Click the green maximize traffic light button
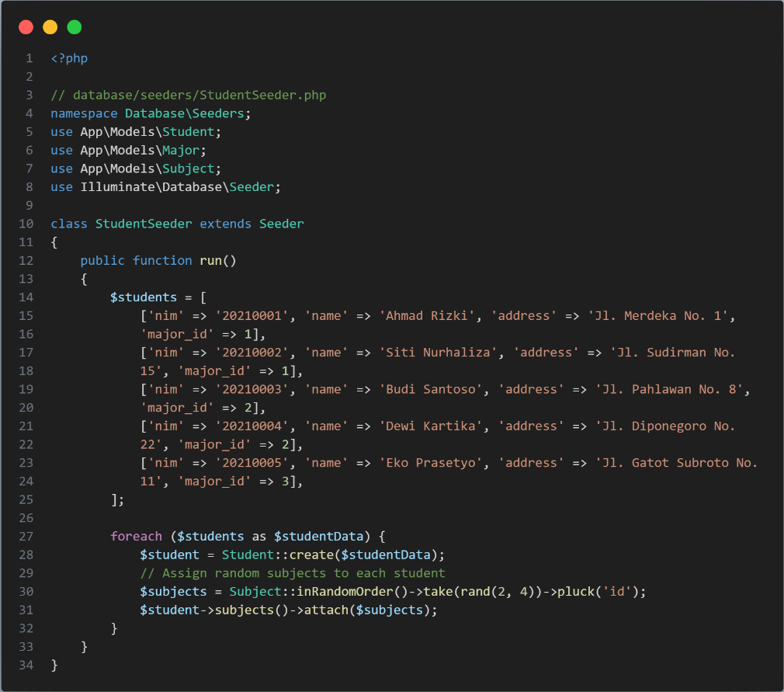Viewport: 784px width, 692px height. coord(74,26)
